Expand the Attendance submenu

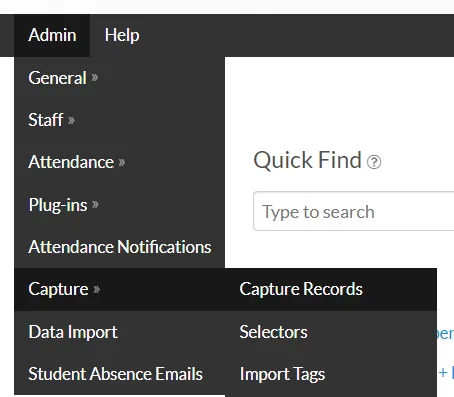tap(119, 162)
